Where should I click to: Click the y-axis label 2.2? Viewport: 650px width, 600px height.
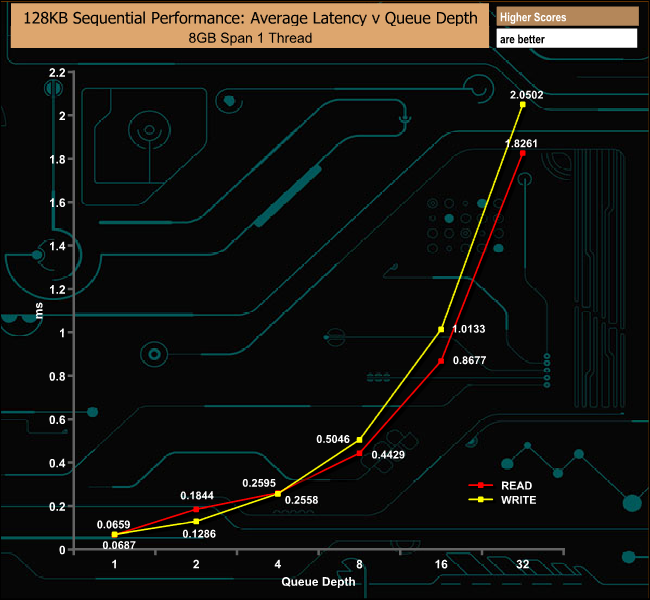point(58,73)
